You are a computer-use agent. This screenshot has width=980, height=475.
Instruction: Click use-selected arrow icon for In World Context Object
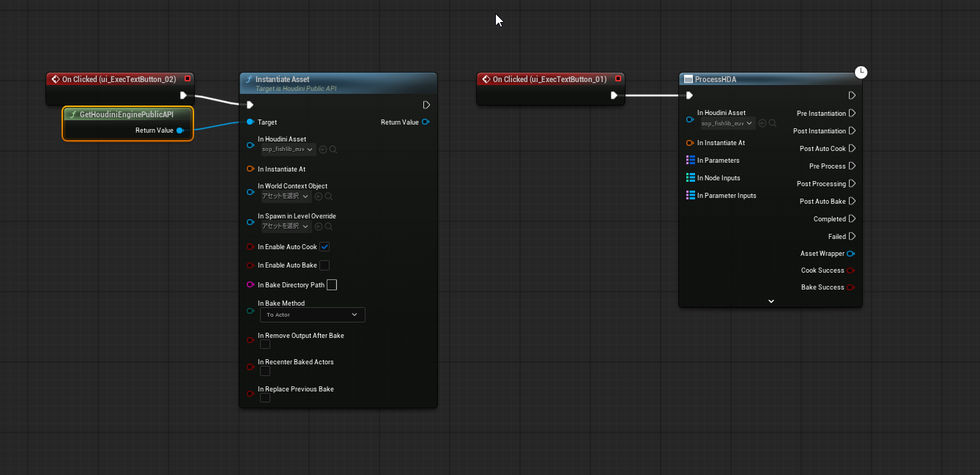coord(319,196)
